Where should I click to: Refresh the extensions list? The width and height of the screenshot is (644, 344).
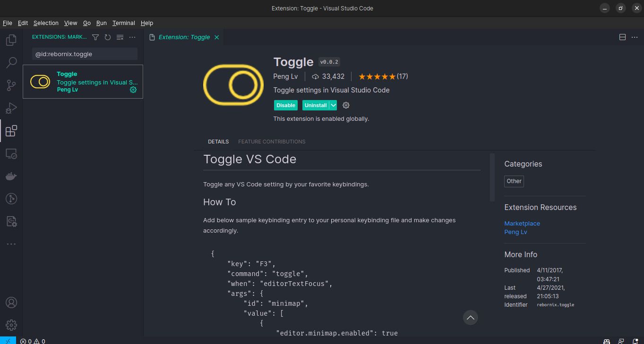[107, 37]
